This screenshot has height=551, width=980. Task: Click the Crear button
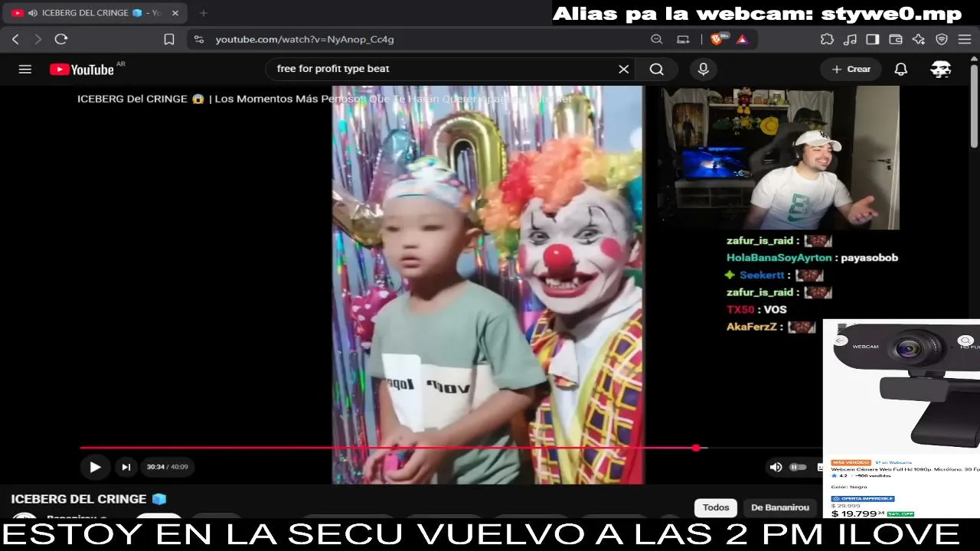[x=851, y=69]
